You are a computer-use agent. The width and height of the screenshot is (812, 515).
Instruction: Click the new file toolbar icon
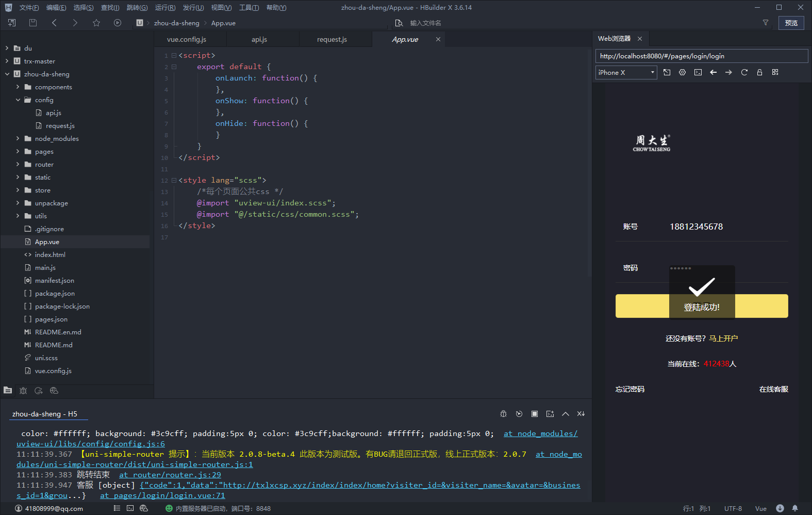[x=12, y=23]
